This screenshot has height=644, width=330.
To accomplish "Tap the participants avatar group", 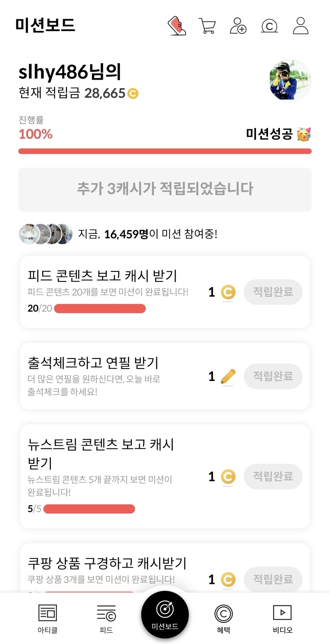I will pyautogui.click(x=46, y=234).
